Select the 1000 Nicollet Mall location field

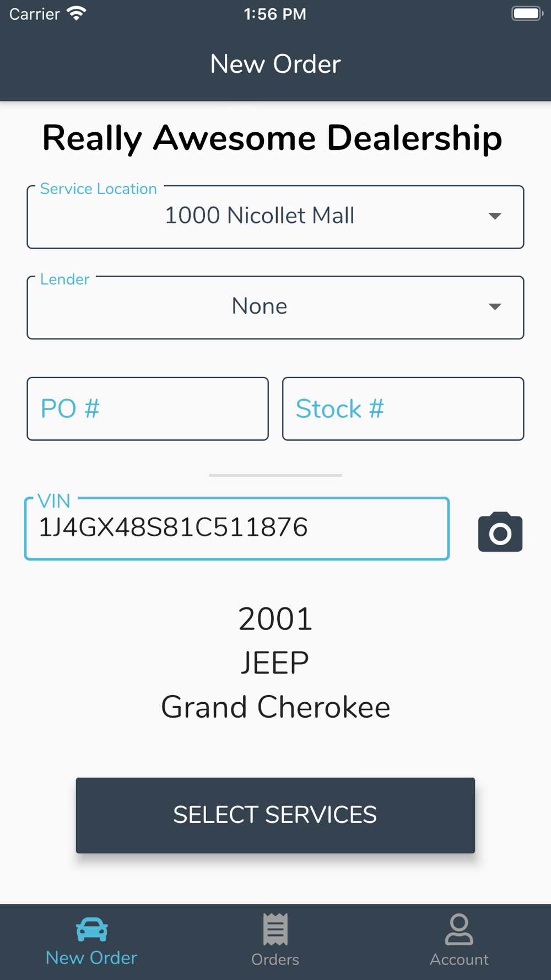pyautogui.click(x=275, y=217)
